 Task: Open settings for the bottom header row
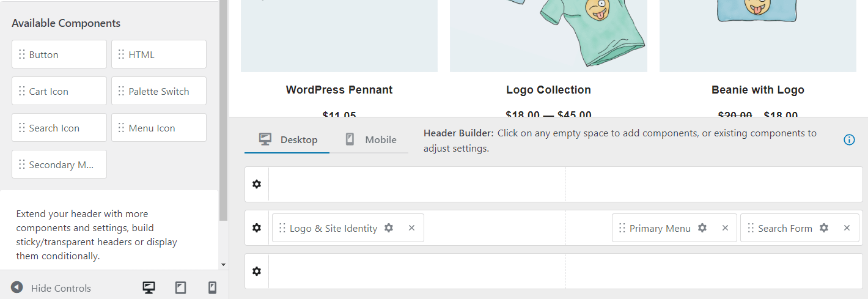[x=257, y=271]
